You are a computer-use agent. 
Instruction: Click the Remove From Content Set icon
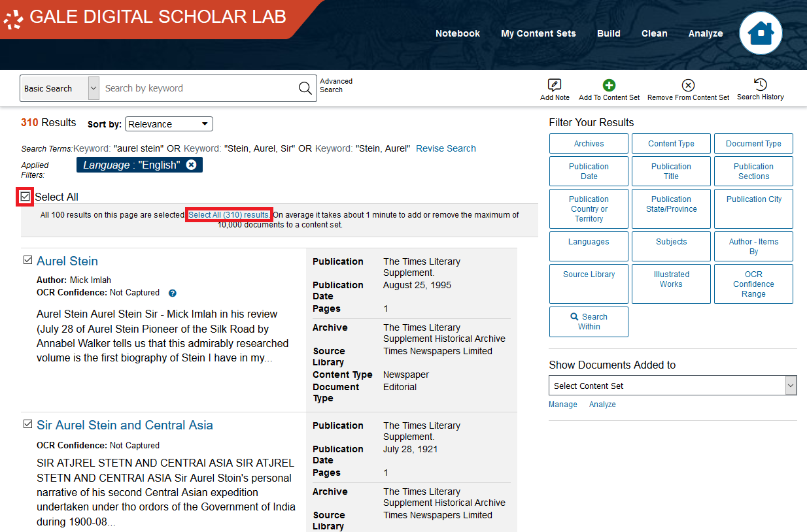click(688, 89)
